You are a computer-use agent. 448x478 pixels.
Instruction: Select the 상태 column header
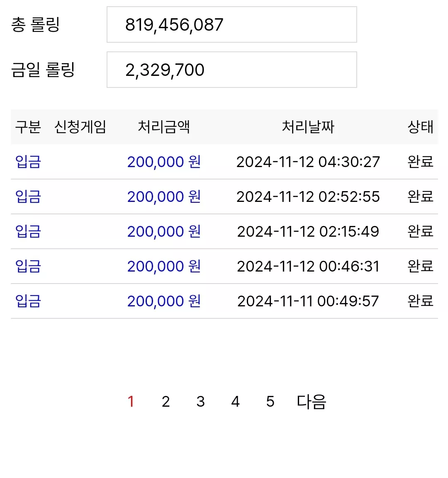[421, 127]
